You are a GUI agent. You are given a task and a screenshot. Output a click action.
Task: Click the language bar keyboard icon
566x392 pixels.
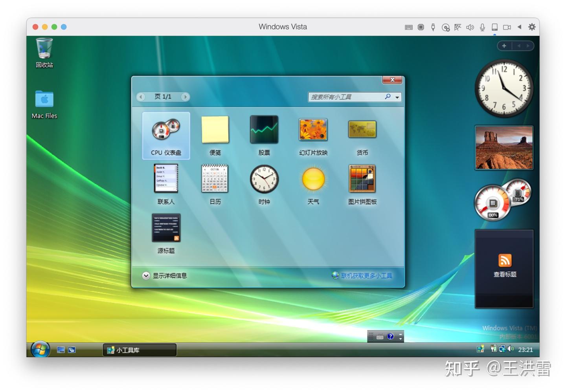[380, 337]
